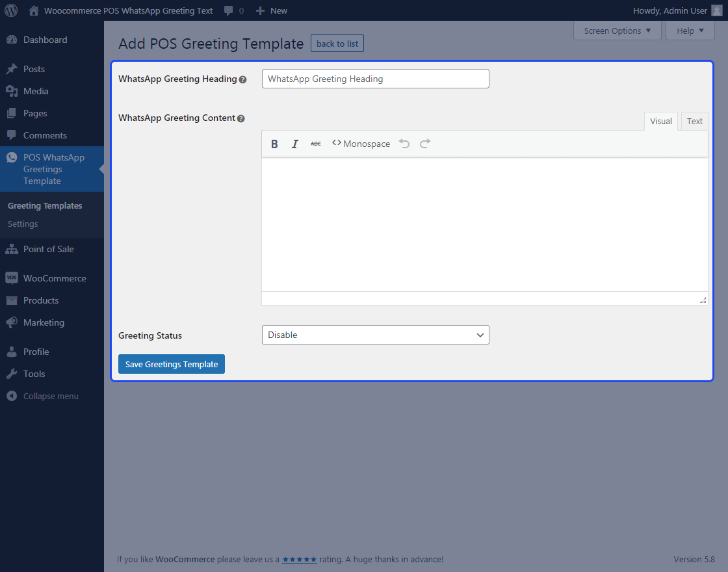The width and height of the screenshot is (728, 572).
Task: Click the back to list button
Action: pyautogui.click(x=337, y=44)
